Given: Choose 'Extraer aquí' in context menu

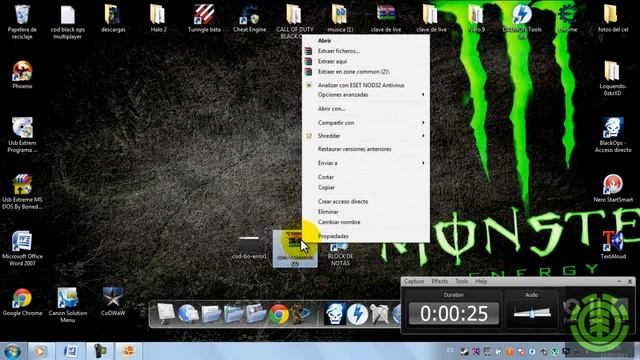Looking at the screenshot, I should point(365,61).
